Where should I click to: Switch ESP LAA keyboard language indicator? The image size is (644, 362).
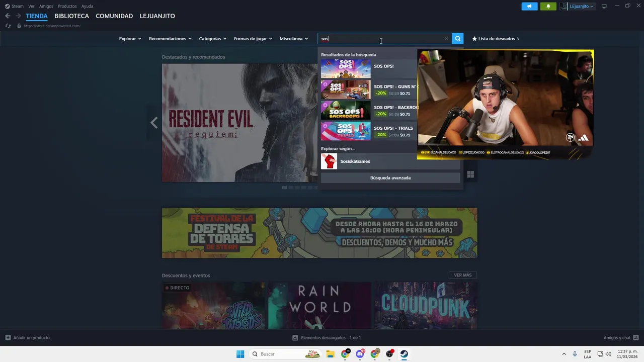pos(588,354)
